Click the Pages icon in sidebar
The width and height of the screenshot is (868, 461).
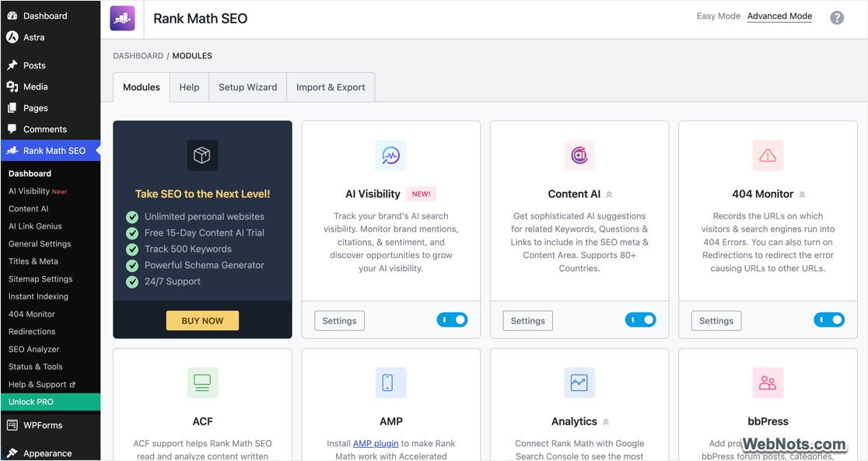pos(12,108)
